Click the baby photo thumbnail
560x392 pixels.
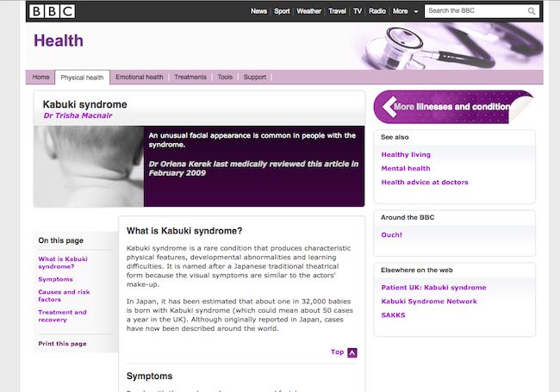(x=89, y=166)
